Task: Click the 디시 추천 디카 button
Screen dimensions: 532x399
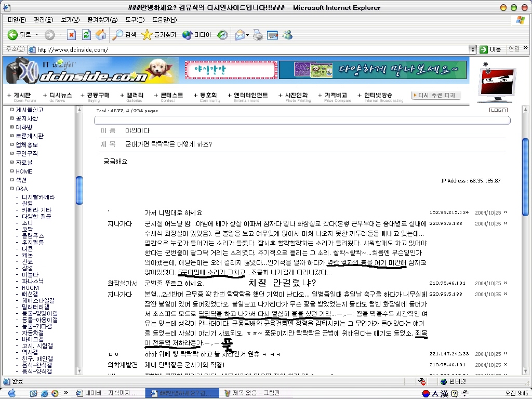Action: pos(436,96)
